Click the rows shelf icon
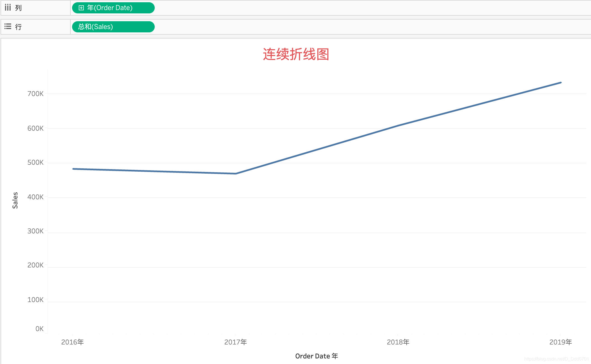591x364 pixels. coord(8,27)
